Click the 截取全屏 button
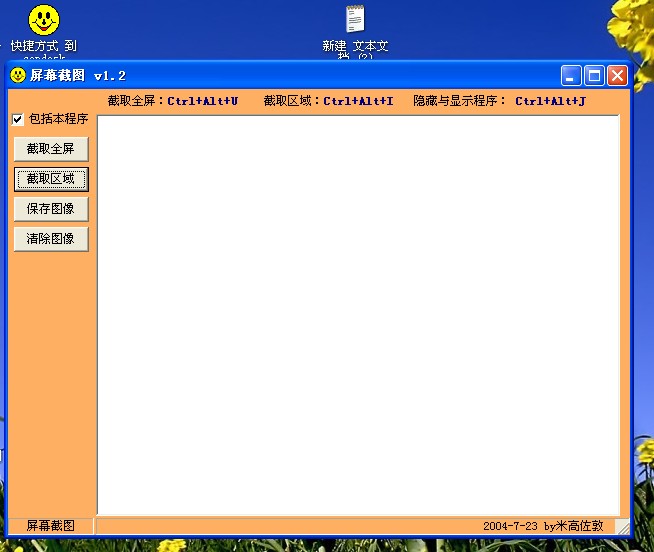Viewport: 654px width, 552px height. click(51, 149)
